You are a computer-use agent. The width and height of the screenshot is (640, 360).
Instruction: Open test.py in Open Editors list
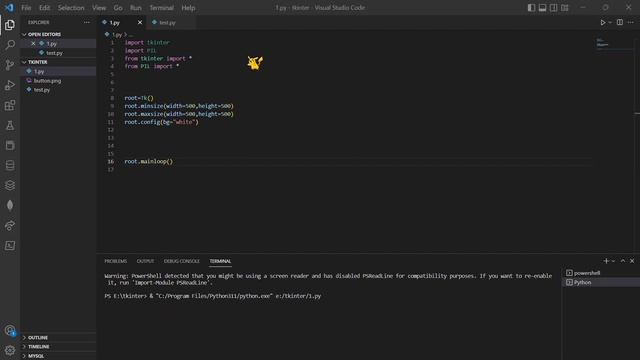click(x=54, y=53)
